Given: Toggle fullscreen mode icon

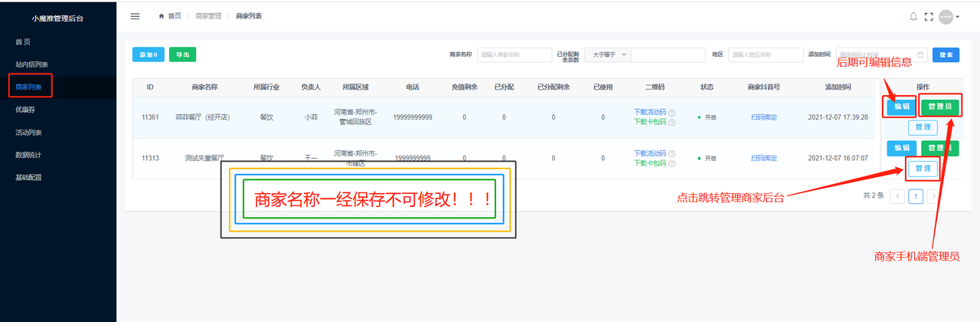Looking at the screenshot, I should pyautogui.click(x=929, y=16).
